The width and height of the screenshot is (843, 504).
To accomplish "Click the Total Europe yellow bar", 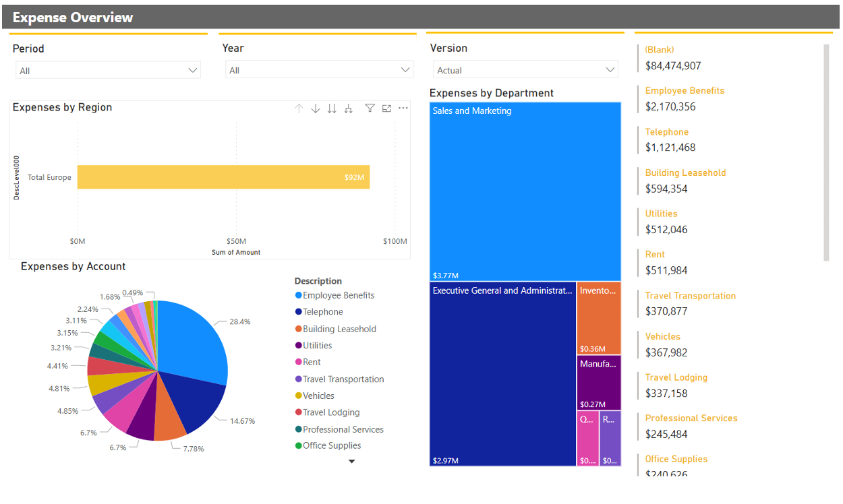I will click(223, 177).
